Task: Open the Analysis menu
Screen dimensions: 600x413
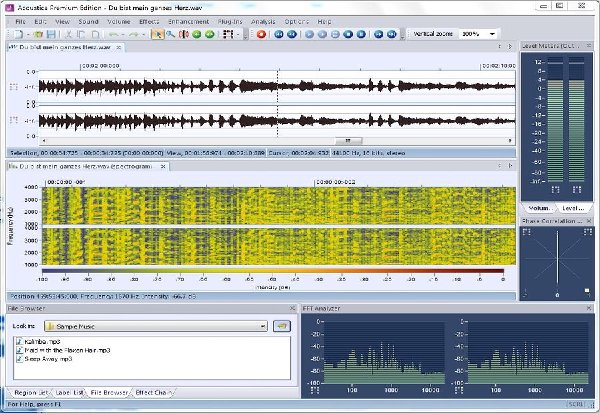Action: point(263,21)
